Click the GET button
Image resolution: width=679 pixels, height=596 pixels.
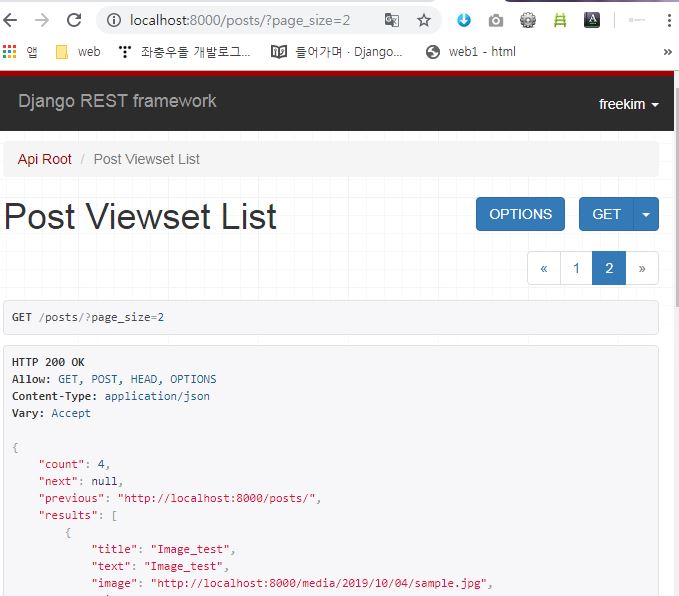click(x=606, y=214)
